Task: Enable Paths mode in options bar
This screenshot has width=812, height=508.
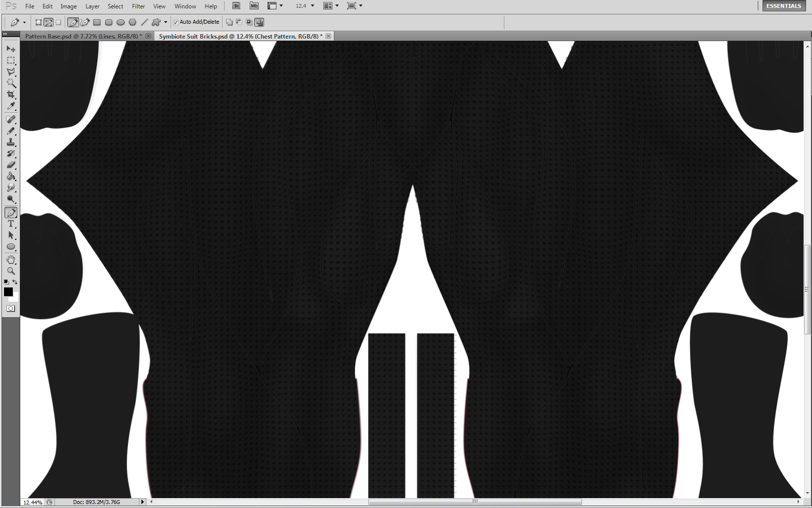Action: pos(48,22)
